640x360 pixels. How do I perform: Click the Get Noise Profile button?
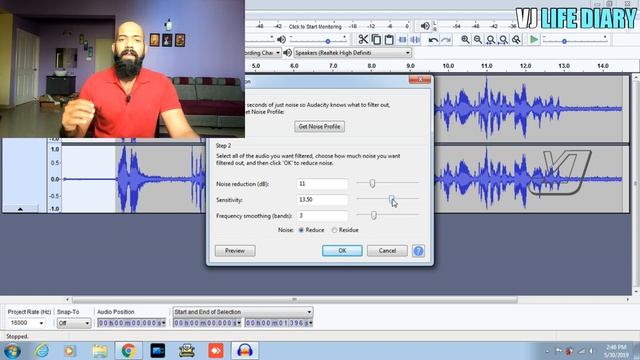coord(319,127)
